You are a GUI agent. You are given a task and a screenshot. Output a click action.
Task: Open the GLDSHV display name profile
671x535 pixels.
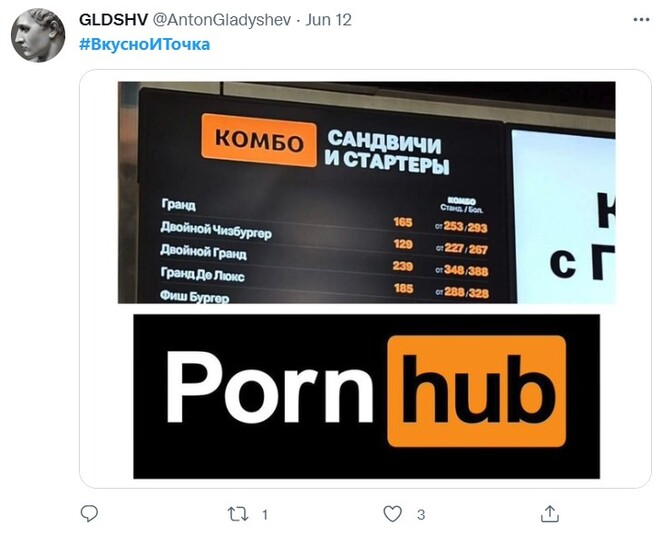point(113,20)
